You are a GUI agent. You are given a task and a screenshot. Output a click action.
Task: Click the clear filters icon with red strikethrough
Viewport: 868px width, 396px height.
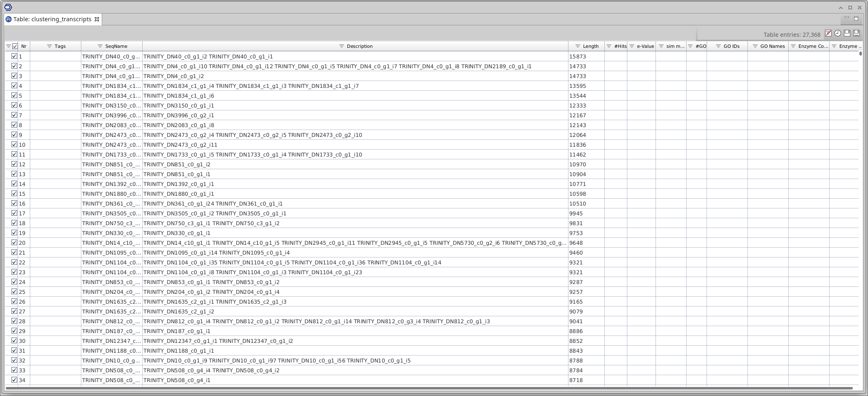tap(828, 34)
